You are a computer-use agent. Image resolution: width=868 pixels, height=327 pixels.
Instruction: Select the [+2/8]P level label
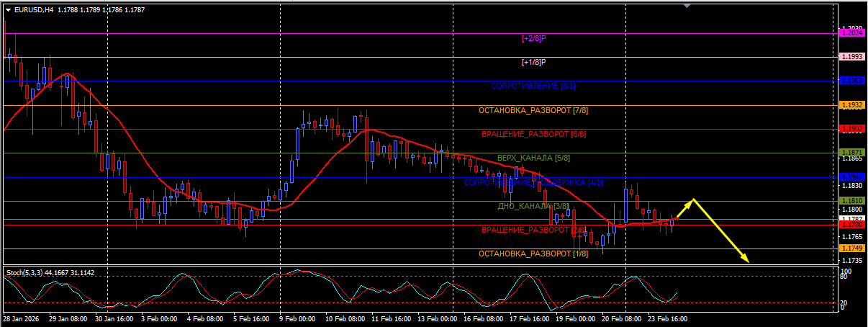pyautogui.click(x=534, y=37)
